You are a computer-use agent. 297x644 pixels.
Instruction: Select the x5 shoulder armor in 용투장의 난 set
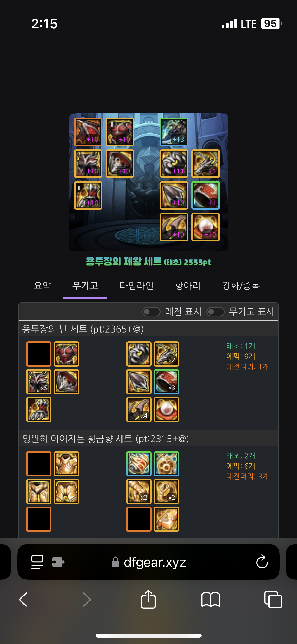click(39, 382)
